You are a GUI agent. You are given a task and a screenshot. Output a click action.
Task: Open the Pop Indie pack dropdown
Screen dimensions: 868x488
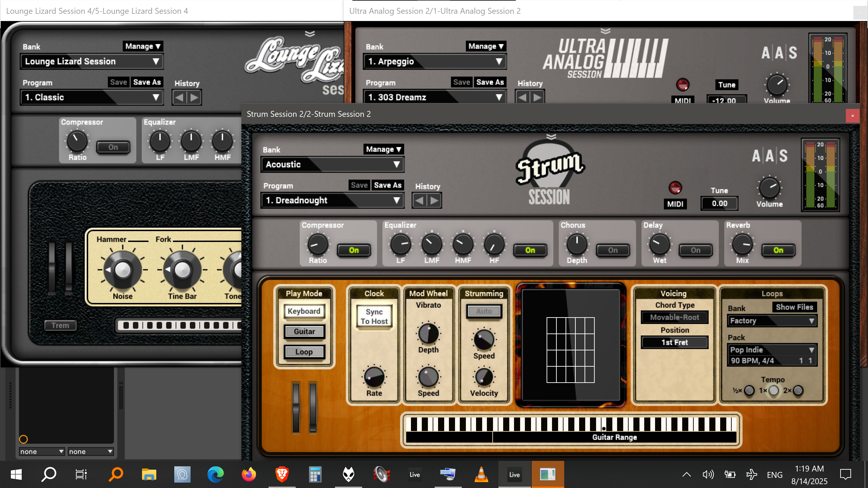pos(772,350)
